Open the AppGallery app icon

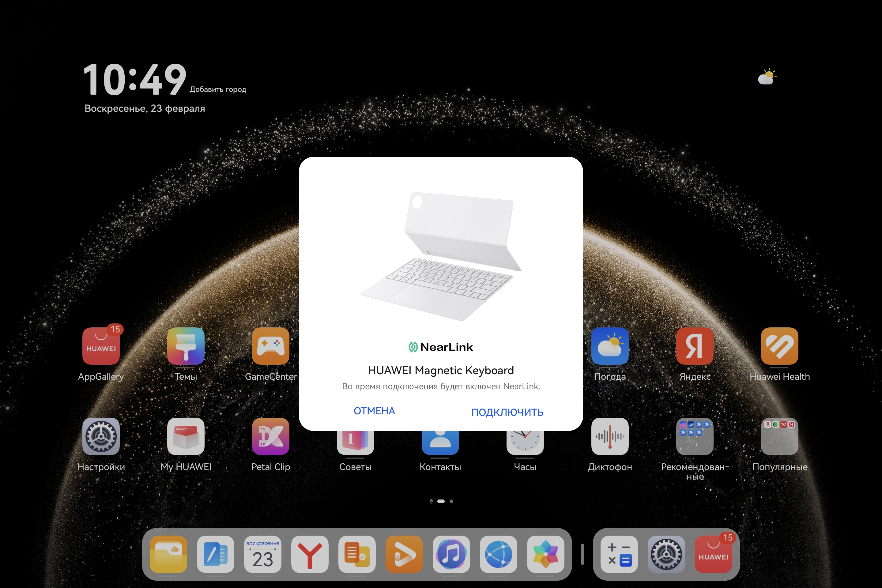pyautogui.click(x=101, y=346)
